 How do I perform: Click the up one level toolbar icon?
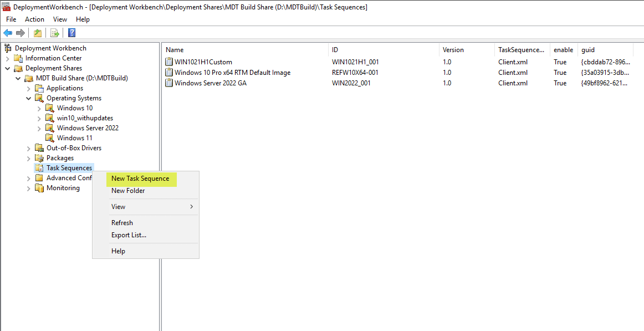coord(37,32)
